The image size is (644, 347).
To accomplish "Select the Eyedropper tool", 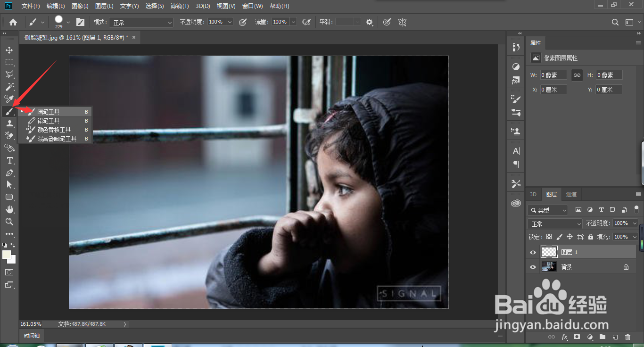I will [x=9, y=99].
